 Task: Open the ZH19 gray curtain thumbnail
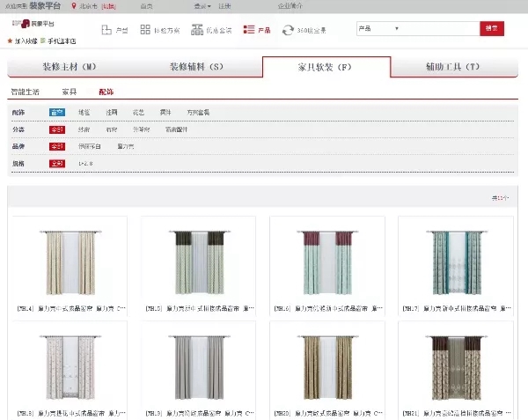[x=200, y=367]
